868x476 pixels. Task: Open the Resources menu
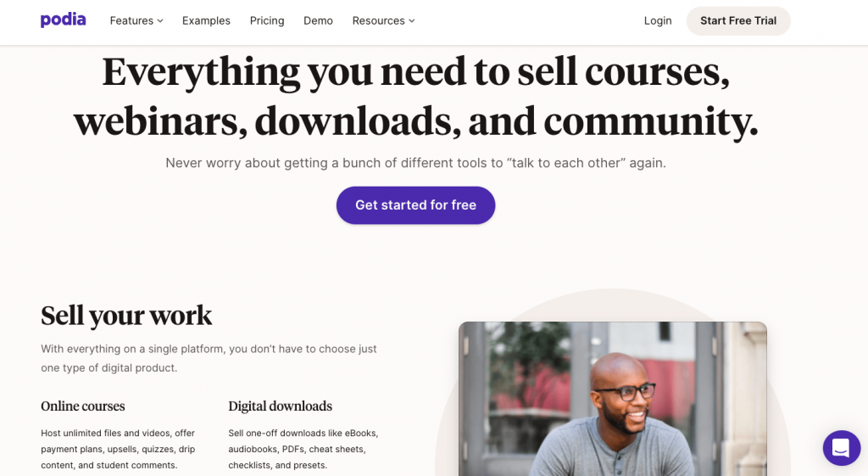[x=383, y=20]
